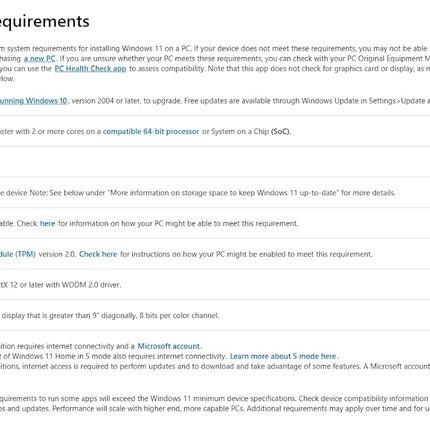Click the bold '(SoC)' text

pyautogui.click(x=280, y=131)
